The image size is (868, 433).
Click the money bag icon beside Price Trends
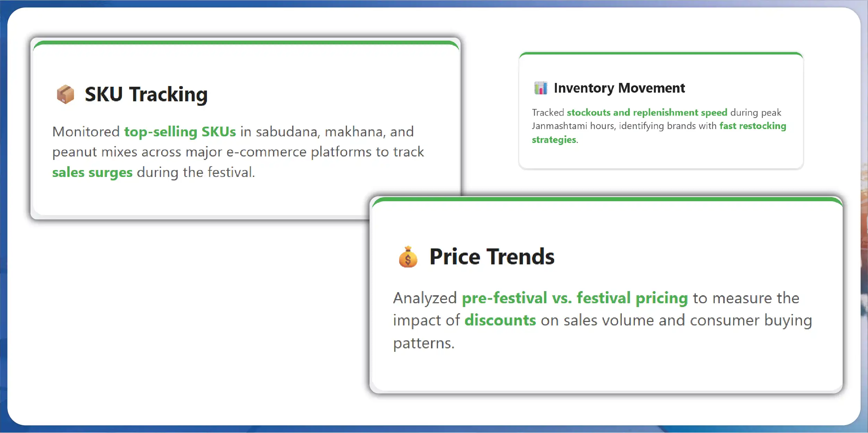[x=408, y=257]
